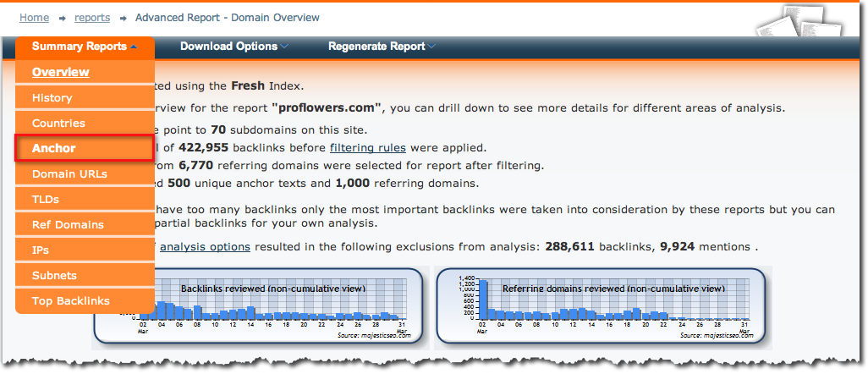868x374 pixels.
Task: Select Top Backlinks from the menu
Action: [70, 301]
